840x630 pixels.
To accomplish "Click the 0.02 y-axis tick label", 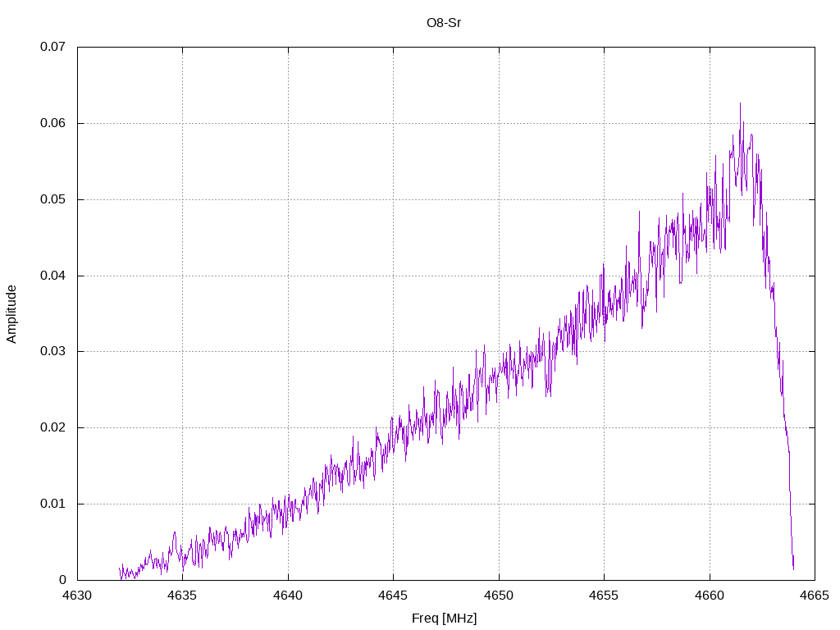I will coord(53,427).
